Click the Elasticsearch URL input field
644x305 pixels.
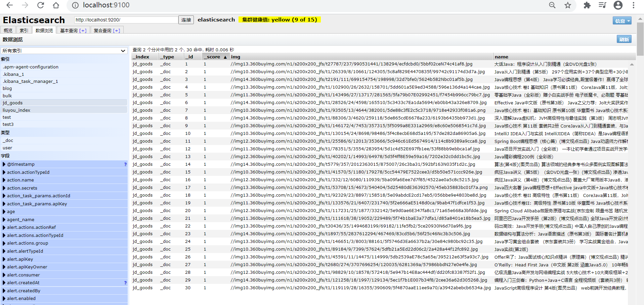pyautogui.click(x=126, y=20)
